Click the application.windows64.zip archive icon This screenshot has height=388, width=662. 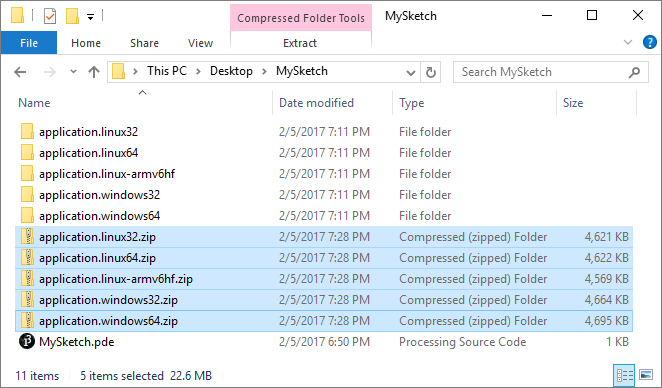click(27, 321)
